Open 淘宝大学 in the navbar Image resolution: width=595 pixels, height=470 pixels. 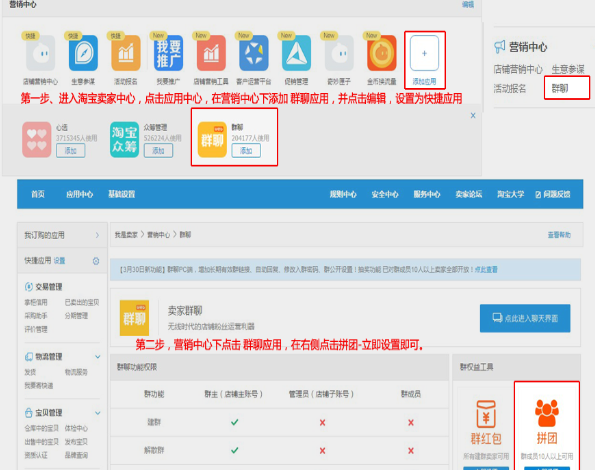pos(510,194)
